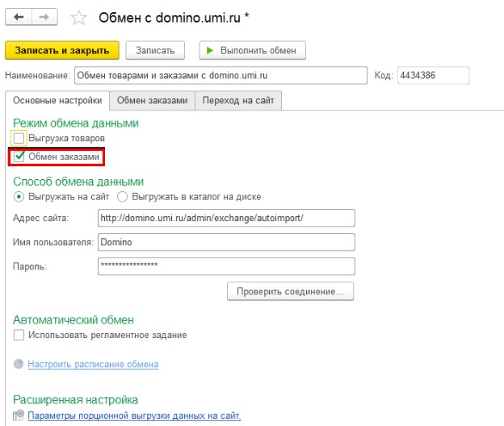Uncheck Обмен заказами checkbox
Screen dimensions: 504x426
[x=19, y=157]
